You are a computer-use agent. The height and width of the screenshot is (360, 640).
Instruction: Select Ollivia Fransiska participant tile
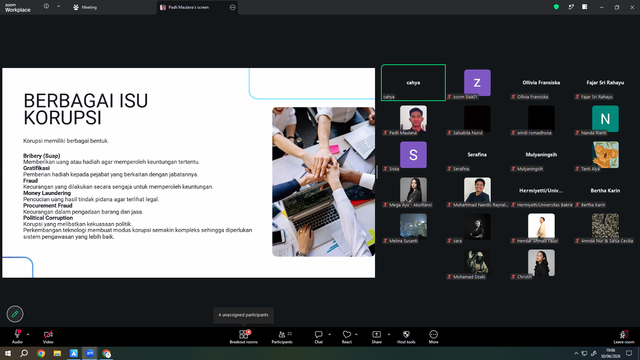click(x=541, y=82)
